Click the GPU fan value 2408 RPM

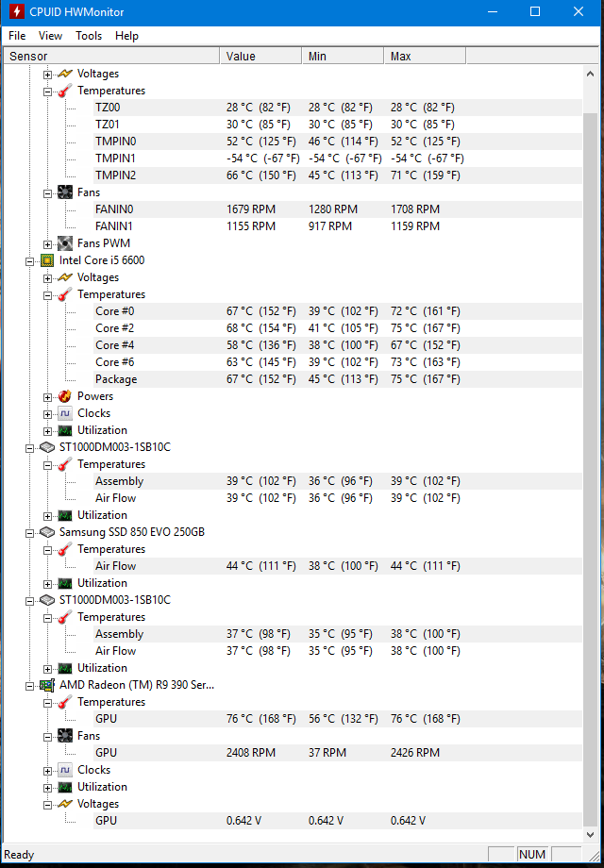pyautogui.click(x=251, y=753)
